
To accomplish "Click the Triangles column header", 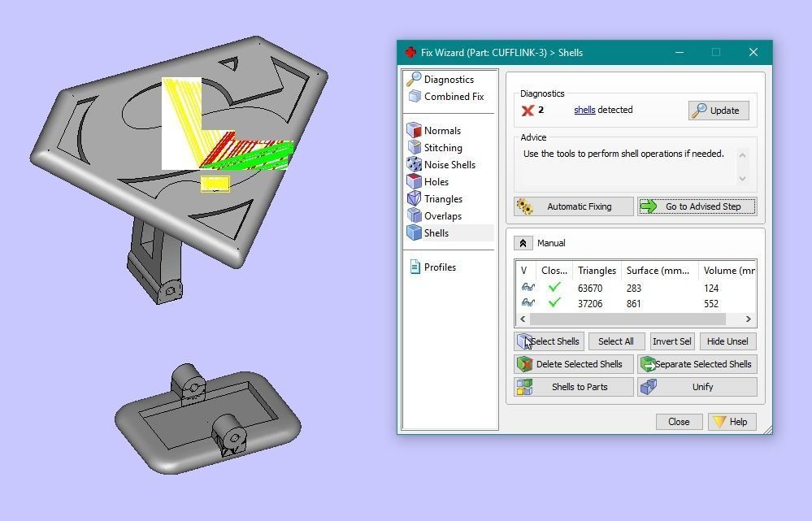I will click(x=597, y=271).
